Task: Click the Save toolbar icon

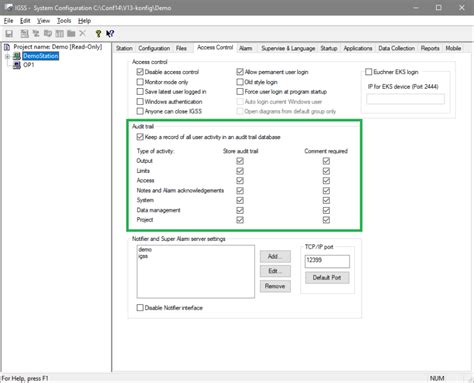Action: (x=9, y=33)
